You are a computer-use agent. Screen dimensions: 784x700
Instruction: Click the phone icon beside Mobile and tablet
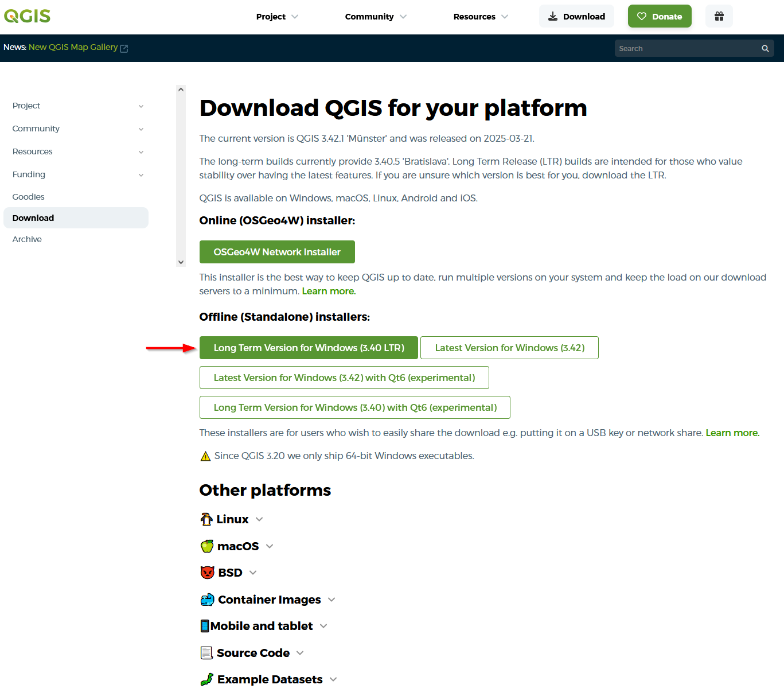[205, 625]
